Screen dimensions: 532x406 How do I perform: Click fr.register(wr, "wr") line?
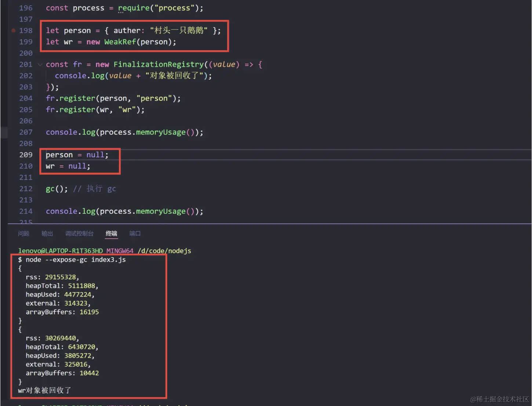(x=95, y=110)
